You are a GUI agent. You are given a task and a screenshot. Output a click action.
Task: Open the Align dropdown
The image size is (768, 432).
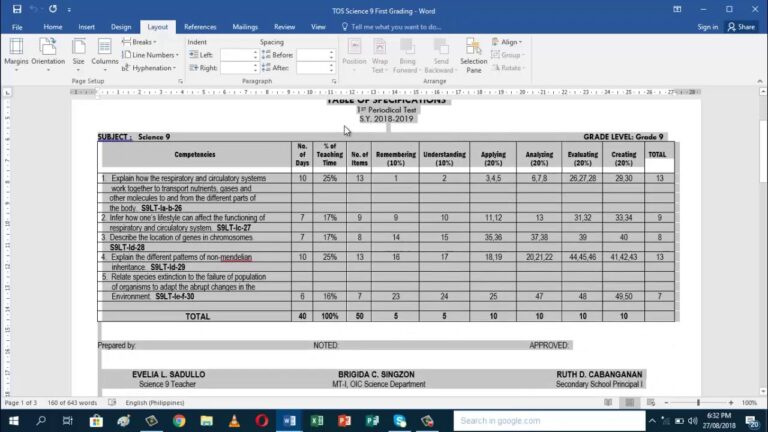coord(508,42)
